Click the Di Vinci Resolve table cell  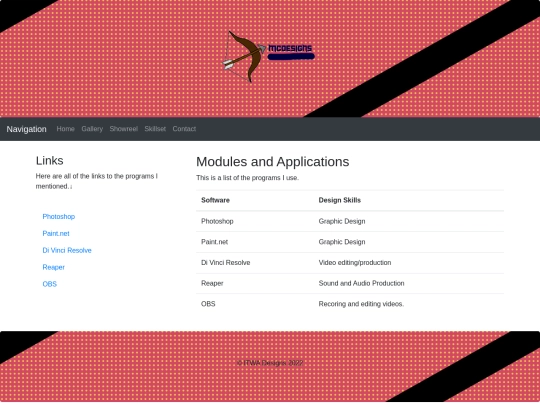(255, 263)
